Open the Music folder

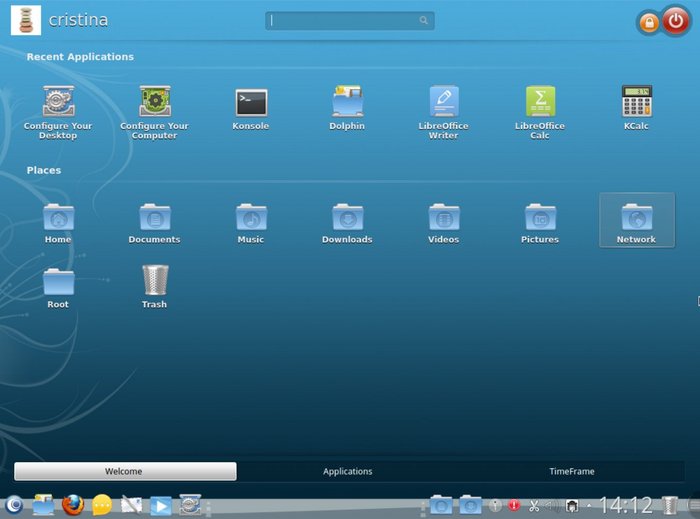coord(251,218)
